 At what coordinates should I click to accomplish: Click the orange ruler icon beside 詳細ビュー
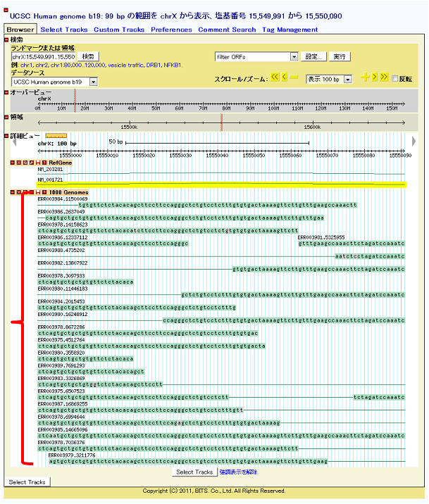click(56, 136)
